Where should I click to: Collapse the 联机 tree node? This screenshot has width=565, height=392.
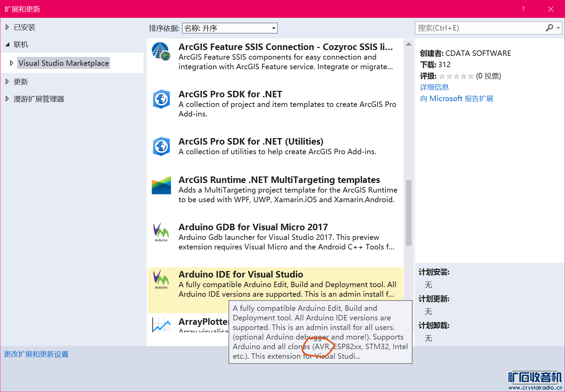pyautogui.click(x=7, y=44)
